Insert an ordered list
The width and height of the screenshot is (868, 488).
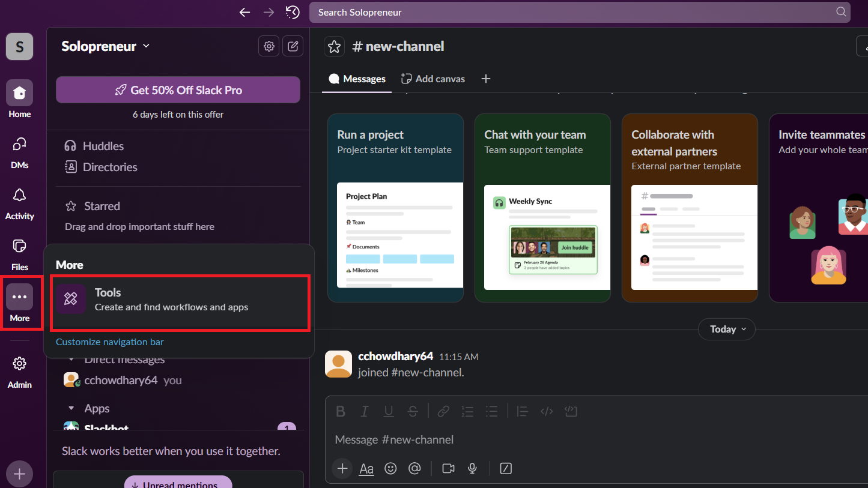(467, 411)
